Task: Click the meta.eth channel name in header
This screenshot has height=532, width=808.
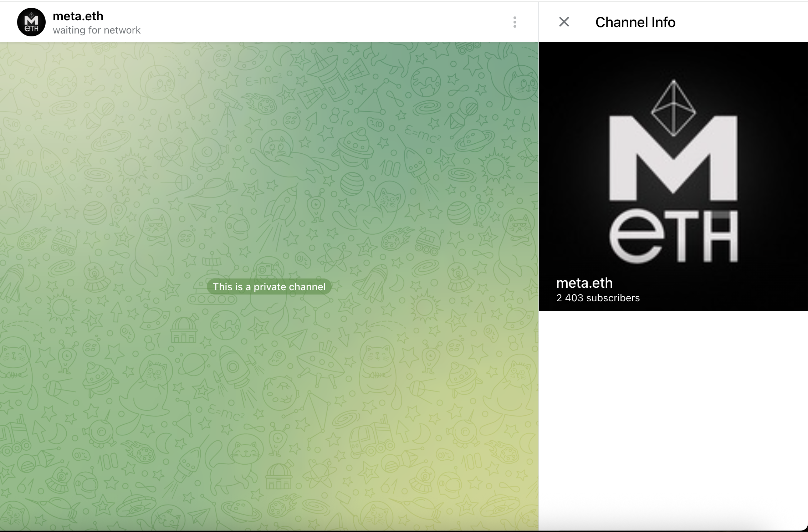Action: [78, 16]
